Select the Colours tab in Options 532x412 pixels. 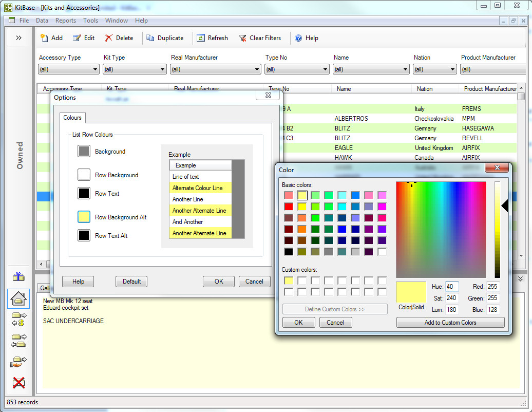pyautogui.click(x=72, y=118)
